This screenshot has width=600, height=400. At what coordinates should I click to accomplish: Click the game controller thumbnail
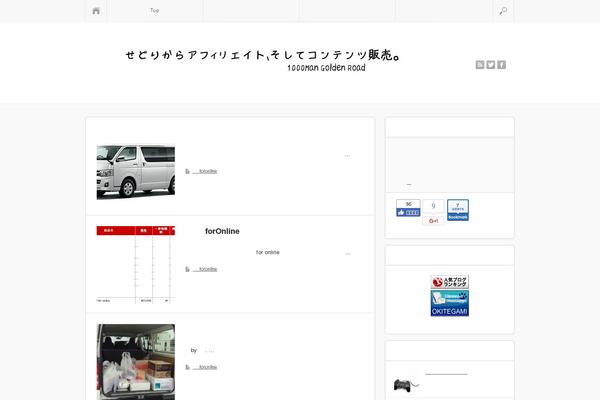coord(406,385)
